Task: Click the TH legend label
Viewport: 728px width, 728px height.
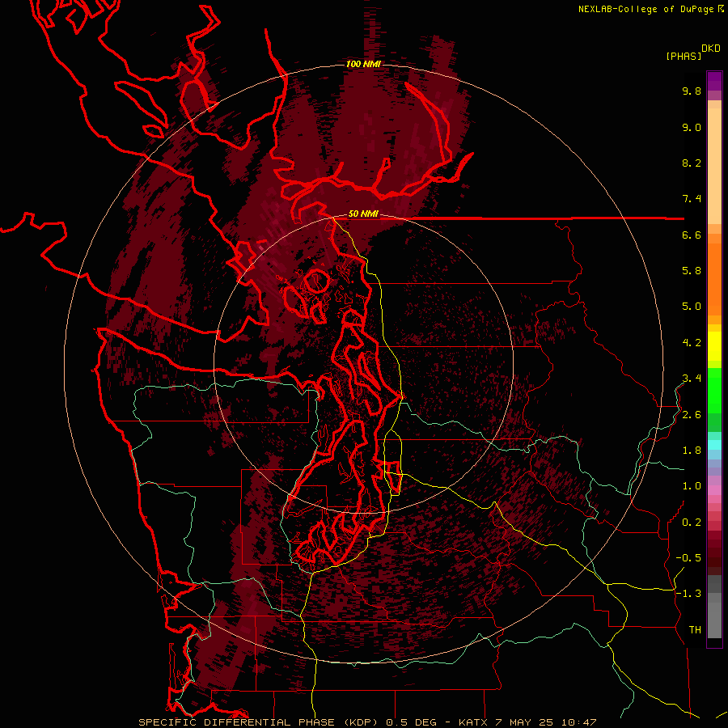Action: [x=695, y=630]
